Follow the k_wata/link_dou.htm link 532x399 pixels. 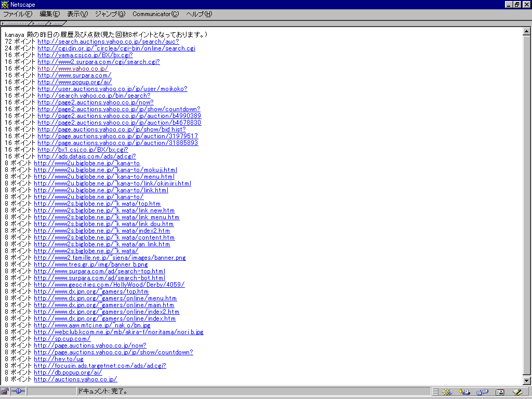coord(104,224)
